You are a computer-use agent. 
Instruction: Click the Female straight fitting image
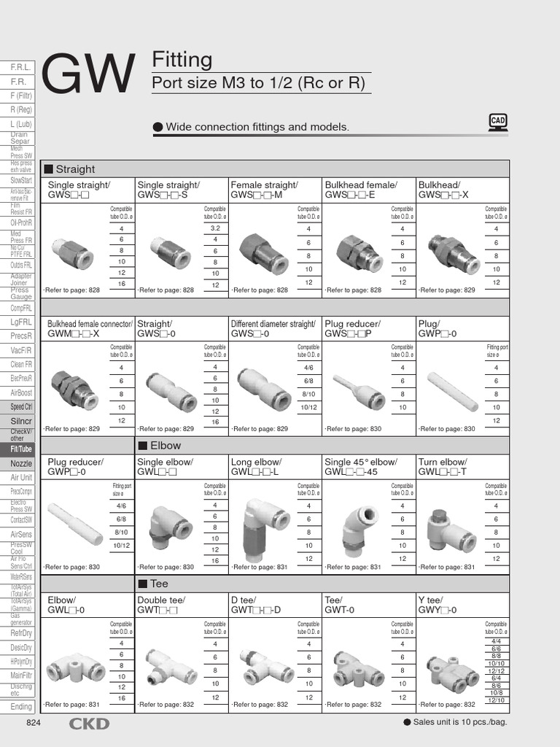coord(264,256)
